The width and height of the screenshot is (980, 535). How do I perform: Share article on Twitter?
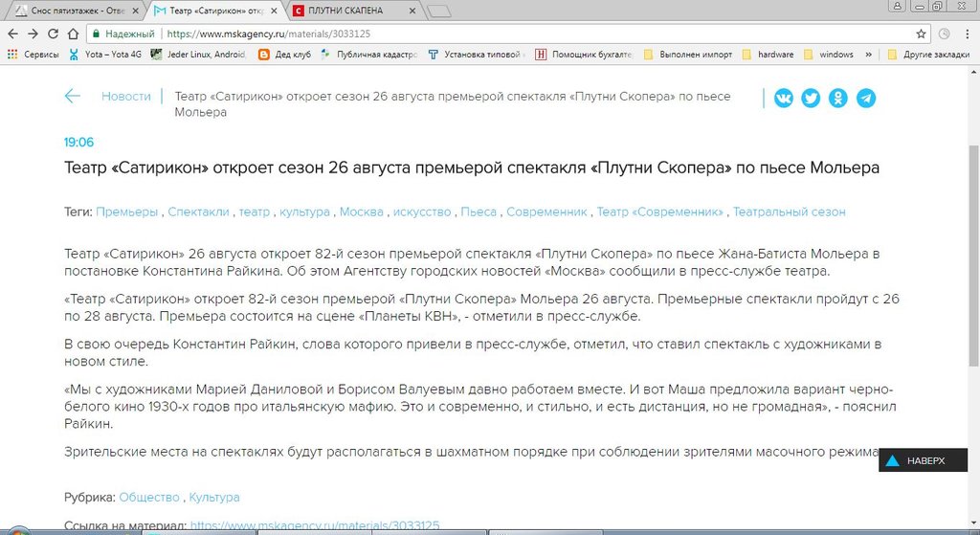811,99
